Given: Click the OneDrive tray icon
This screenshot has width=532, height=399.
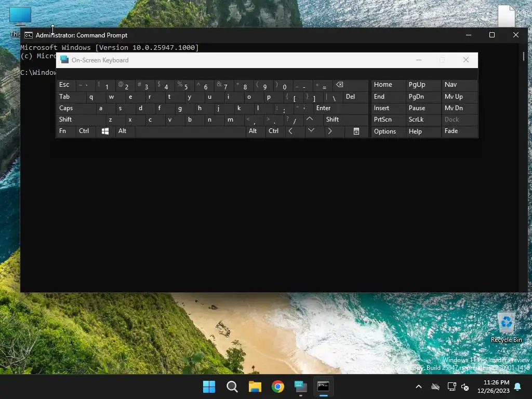Looking at the screenshot, I should (x=435, y=387).
